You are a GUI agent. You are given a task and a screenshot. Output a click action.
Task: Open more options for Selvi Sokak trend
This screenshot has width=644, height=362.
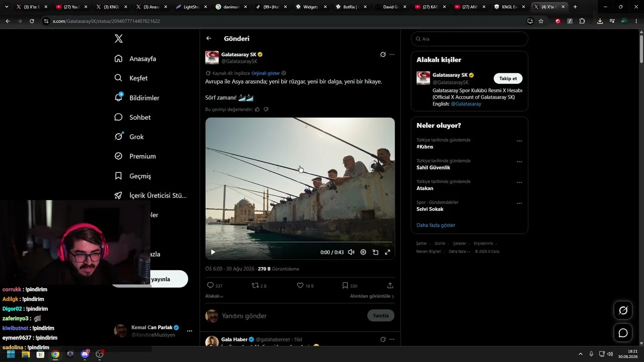point(519,204)
